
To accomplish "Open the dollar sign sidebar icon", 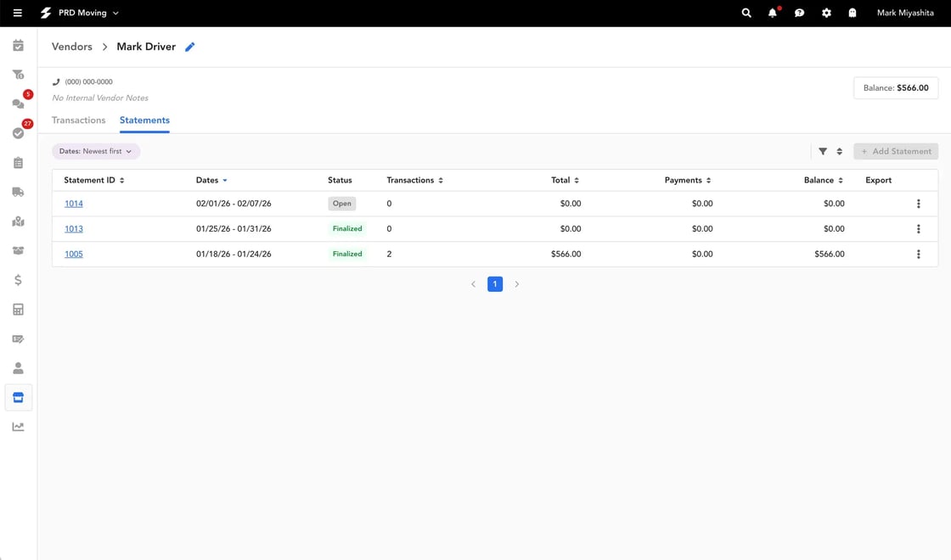I will click(x=18, y=280).
